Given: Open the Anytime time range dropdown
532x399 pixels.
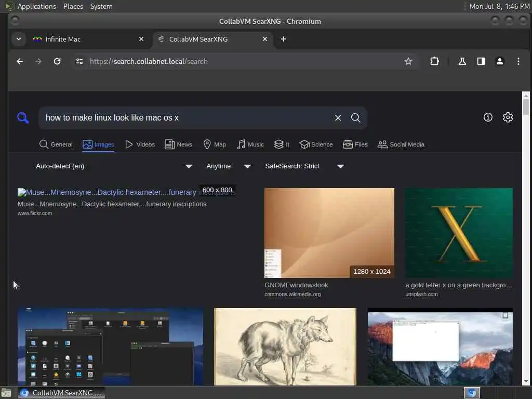Looking at the screenshot, I should (x=229, y=166).
